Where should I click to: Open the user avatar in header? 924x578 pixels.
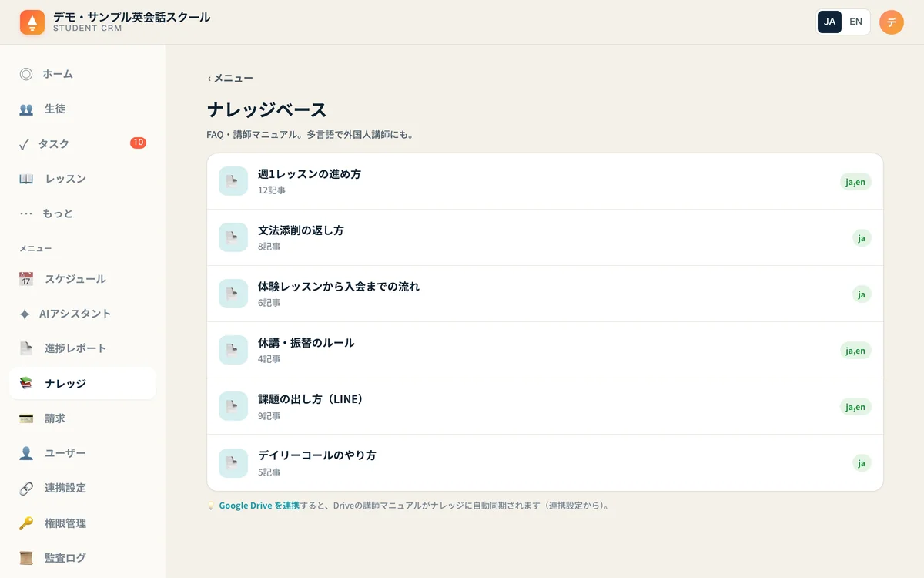click(892, 22)
